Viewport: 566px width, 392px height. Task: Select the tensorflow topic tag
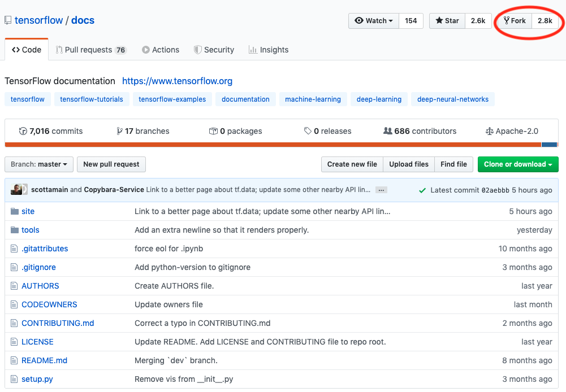pyautogui.click(x=28, y=99)
